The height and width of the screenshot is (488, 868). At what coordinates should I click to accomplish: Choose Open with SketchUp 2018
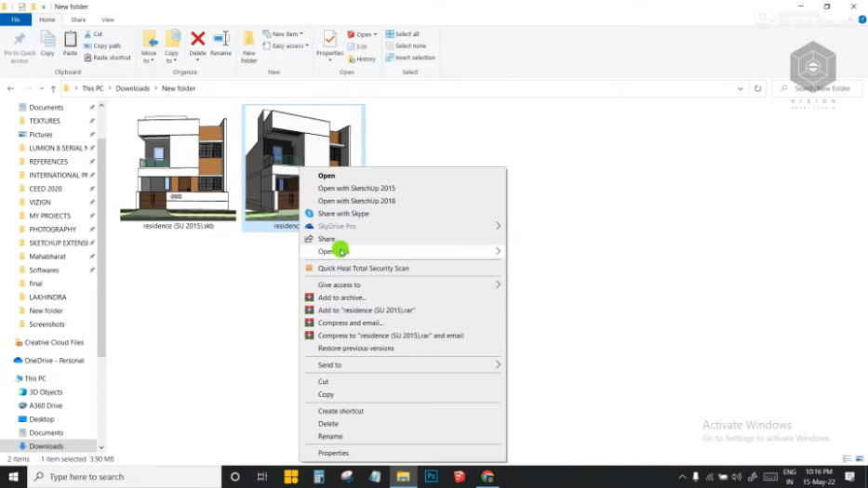356,201
